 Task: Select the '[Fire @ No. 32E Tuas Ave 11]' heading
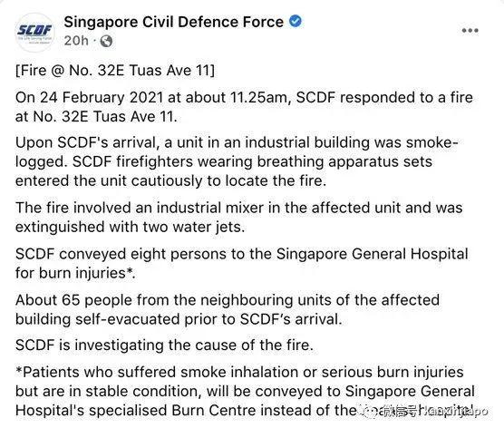click(x=115, y=71)
